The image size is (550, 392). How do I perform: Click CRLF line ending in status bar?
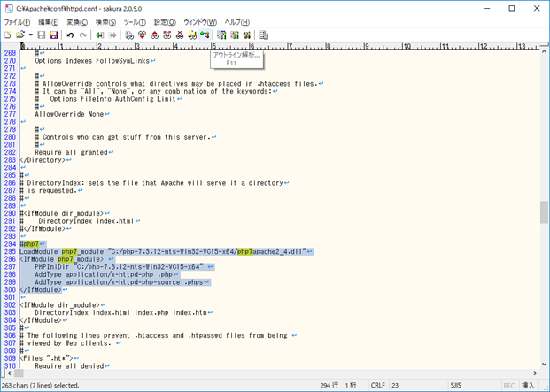pyautogui.click(x=378, y=385)
